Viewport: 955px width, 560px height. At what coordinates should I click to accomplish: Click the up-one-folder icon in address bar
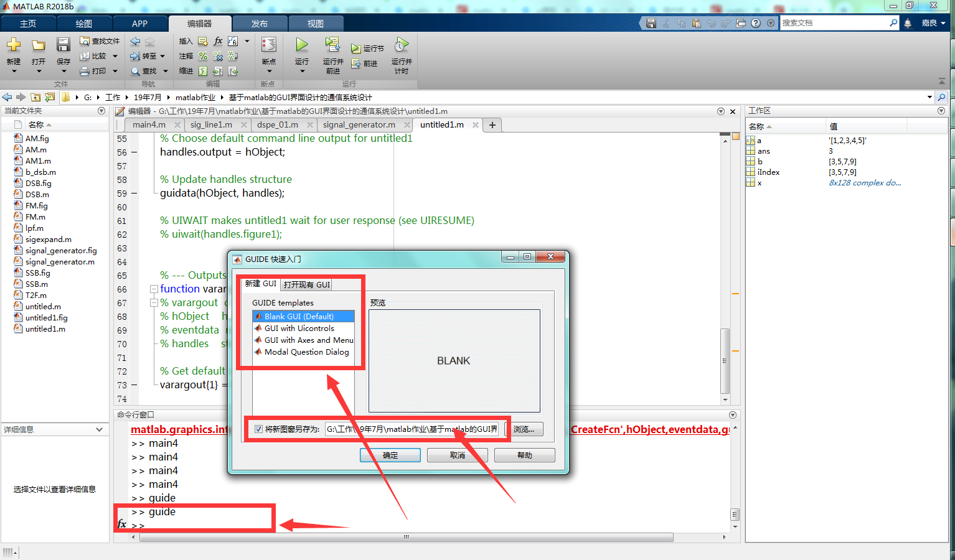(35, 97)
